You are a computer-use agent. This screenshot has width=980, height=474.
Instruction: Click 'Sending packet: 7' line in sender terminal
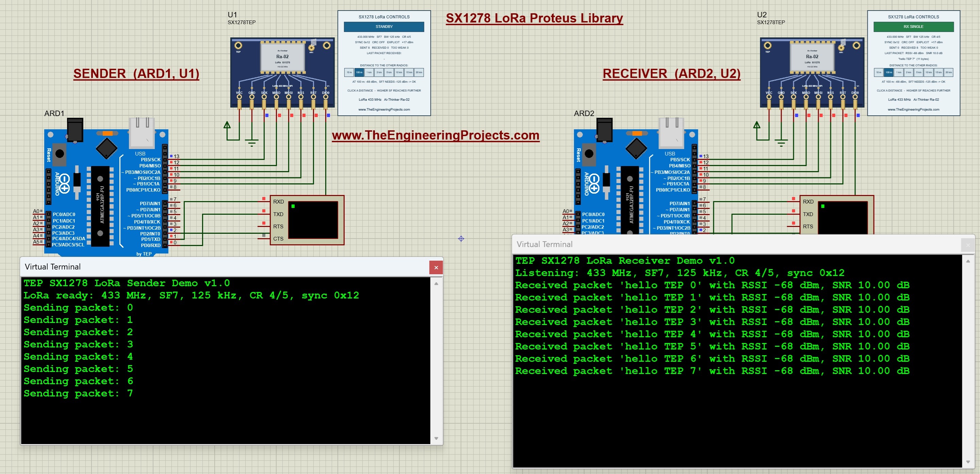point(78,393)
